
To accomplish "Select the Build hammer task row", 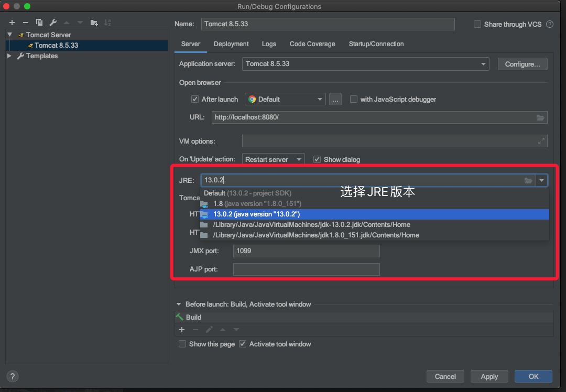I will coord(364,317).
